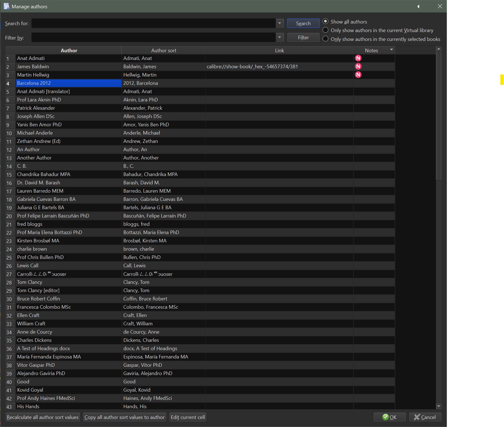Select author sort cell 'Author, Another'

163,158
